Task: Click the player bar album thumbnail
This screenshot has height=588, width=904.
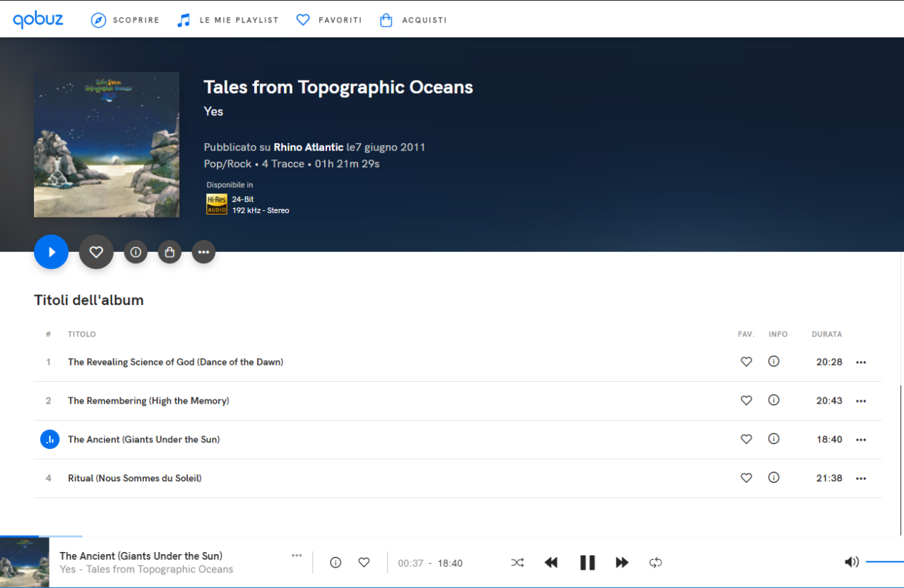Action: click(x=25, y=563)
